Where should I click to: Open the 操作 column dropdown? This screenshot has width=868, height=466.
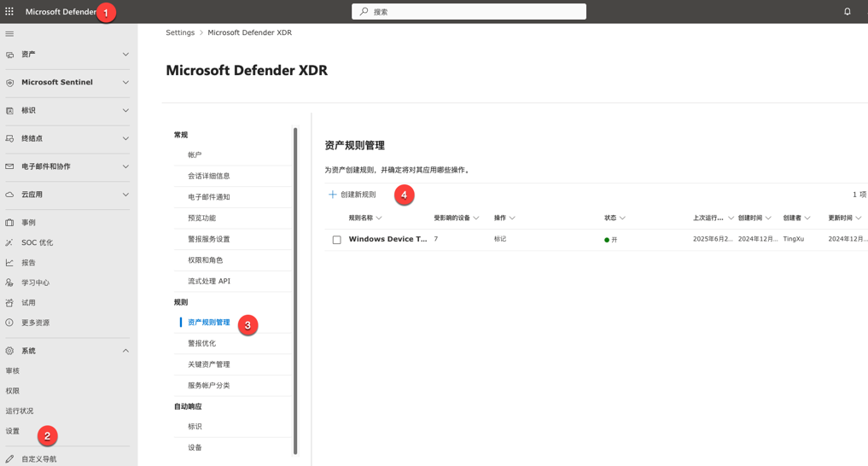(512, 218)
